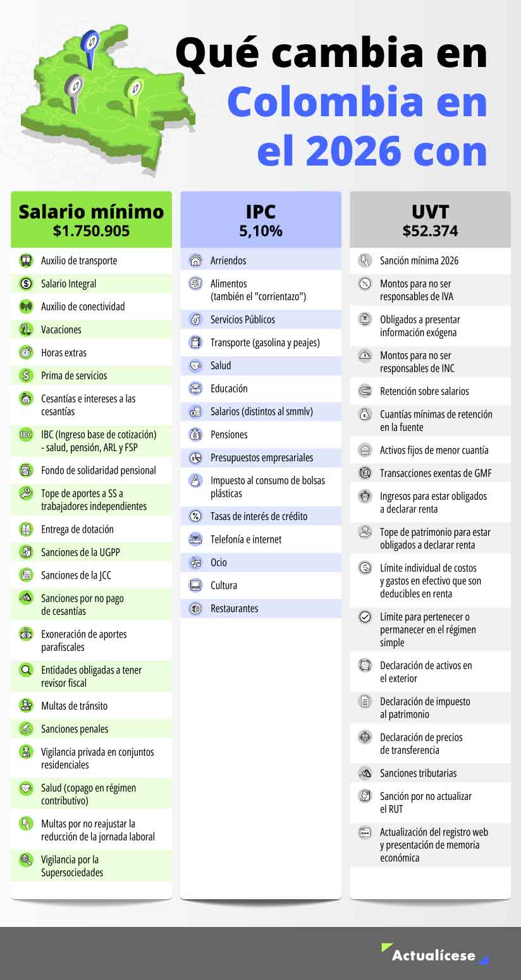
Task: Click the dollar coin icon beside Salario Integral
Action: (x=26, y=284)
